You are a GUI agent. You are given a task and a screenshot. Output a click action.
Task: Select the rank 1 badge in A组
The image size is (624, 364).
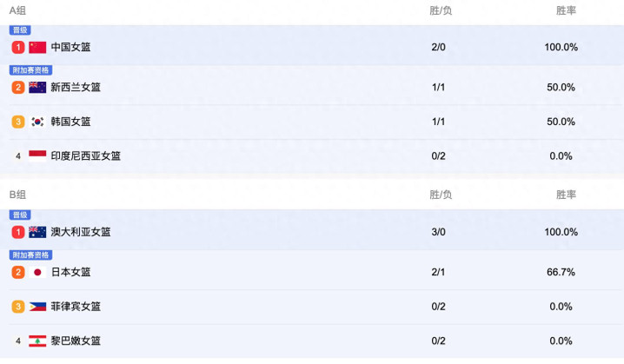(x=18, y=47)
